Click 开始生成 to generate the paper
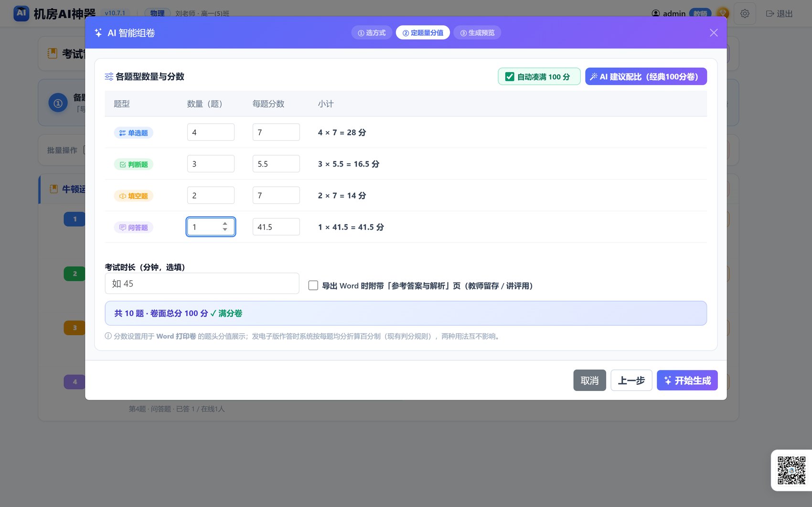This screenshot has width=812, height=507. tap(687, 380)
